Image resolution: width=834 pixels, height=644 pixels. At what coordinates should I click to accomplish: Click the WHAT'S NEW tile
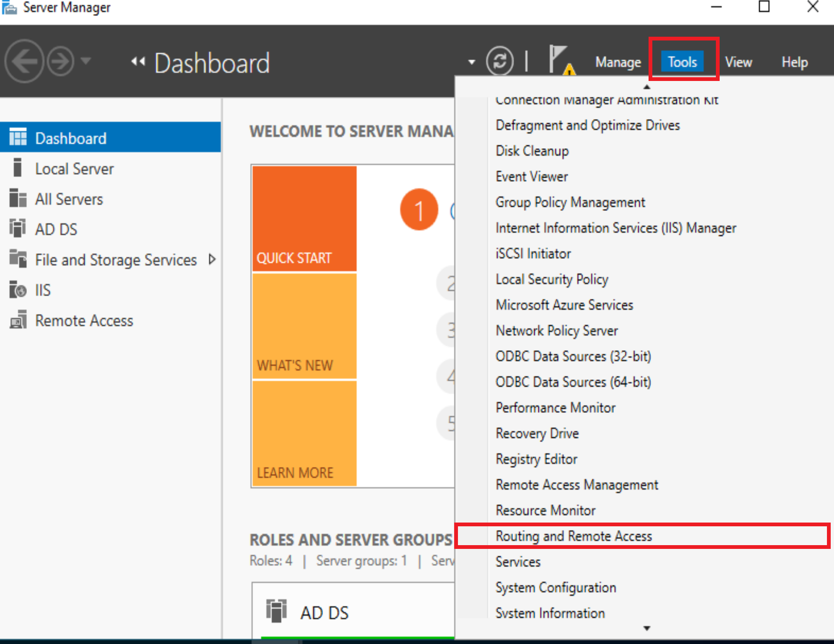[x=305, y=326]
